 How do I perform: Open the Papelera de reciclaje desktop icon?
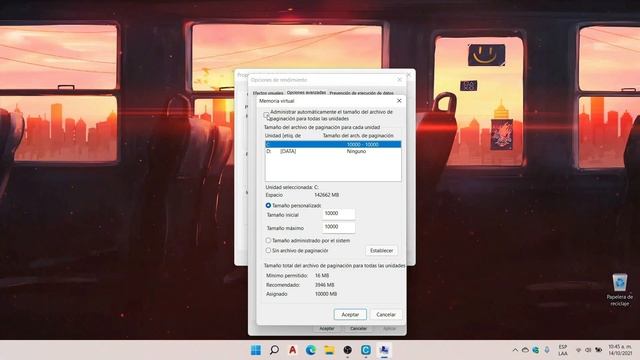[x=620, y=290]
